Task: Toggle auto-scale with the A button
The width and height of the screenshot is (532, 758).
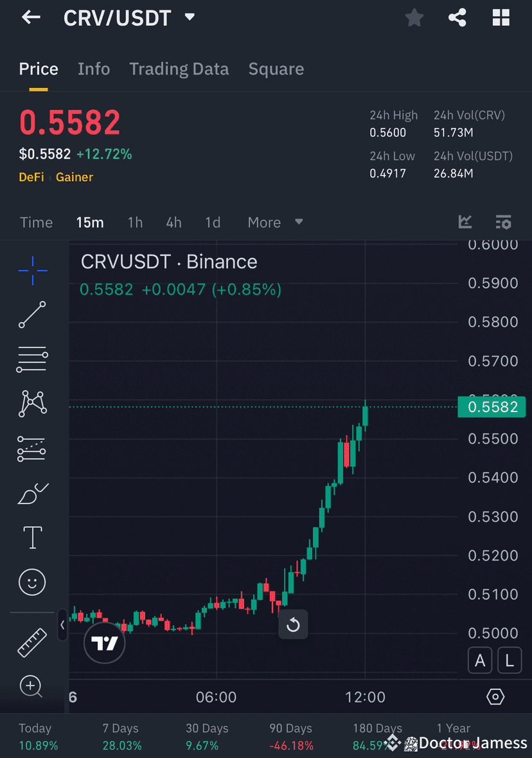Action: [480, 660]
